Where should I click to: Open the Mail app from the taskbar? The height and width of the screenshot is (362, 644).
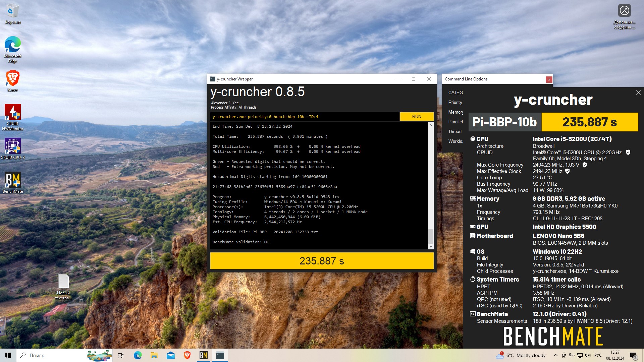coord(170,355)
